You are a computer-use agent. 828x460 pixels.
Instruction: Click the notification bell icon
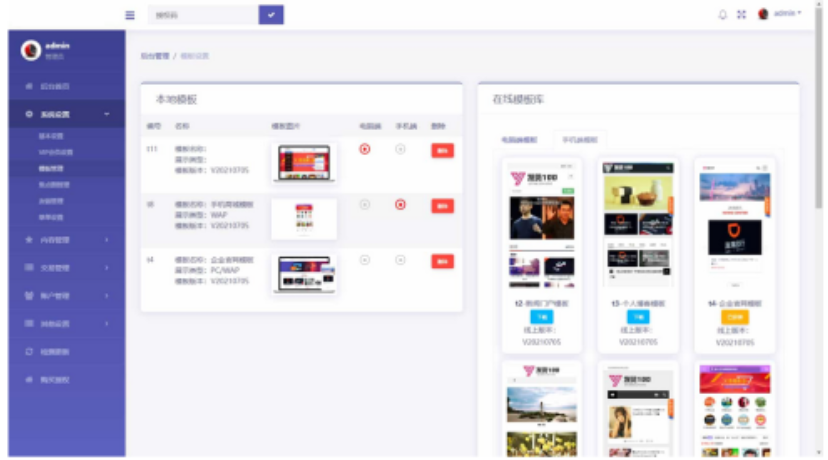pyautogui.click(x=723, y=15)
